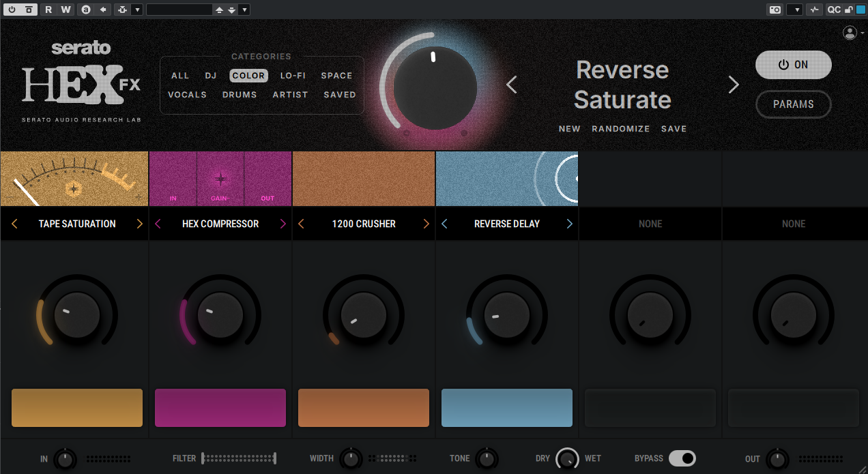Toggle the gold Tape Saturation pad
Viewport: 868px width, 474px height.
pyautogui.click(x=77, y=408)
